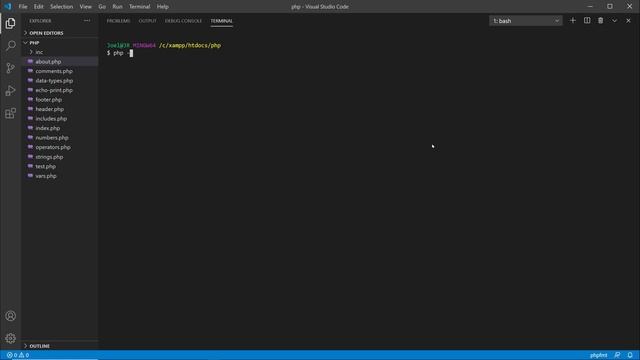Screen dimensions: 640x360
Task: Open the View menu
Action: pos(86,7)
